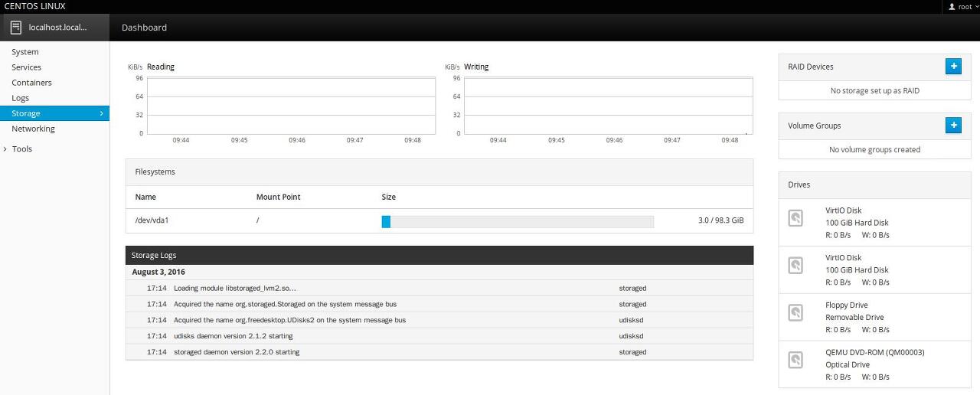Open log 'udisks daemon version 2.1.2 starting'
The height and width of the screenshot is (395, 980).
pos(439,336)
